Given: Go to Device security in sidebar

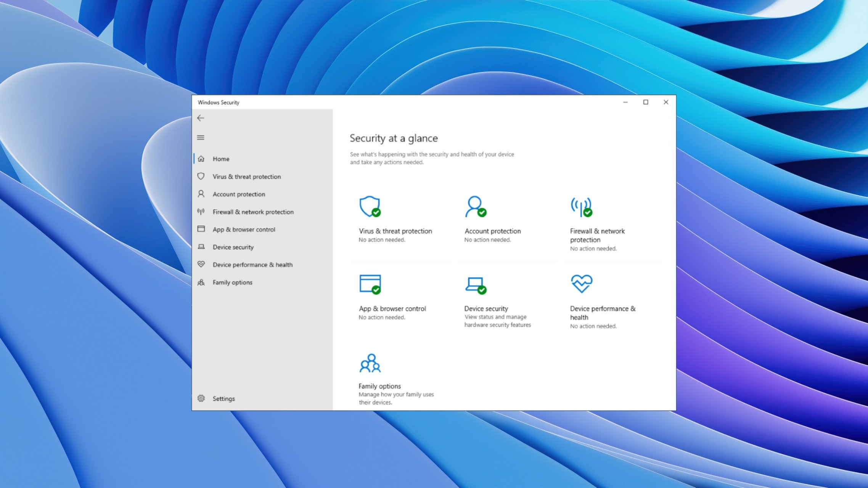Looking at the screenshot, I should click(x=262, y=247).
